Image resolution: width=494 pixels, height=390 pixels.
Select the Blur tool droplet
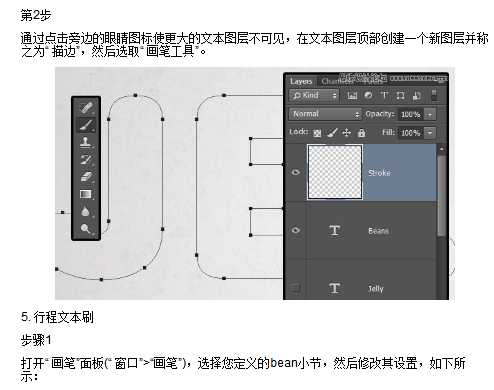point(86,211)
